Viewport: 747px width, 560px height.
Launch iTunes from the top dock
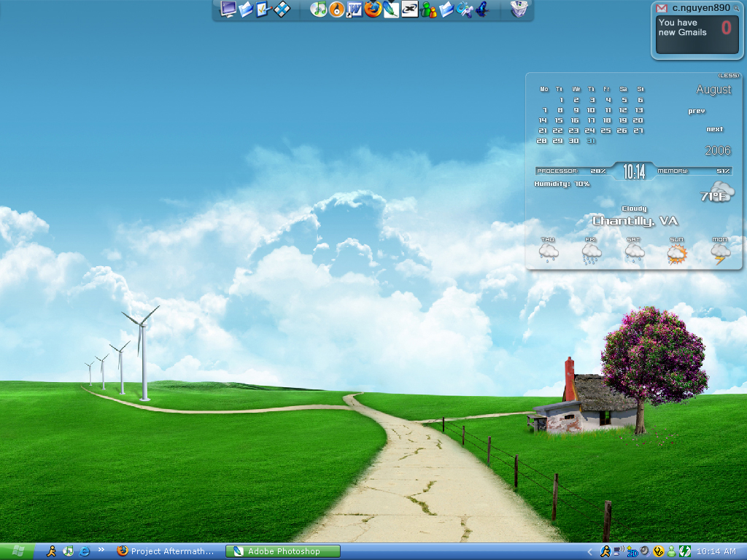click(318, 9)
